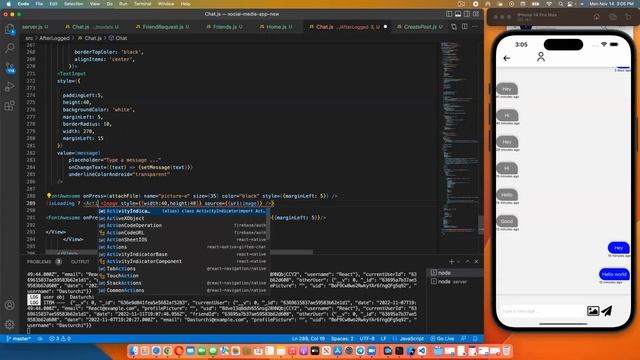Click AfterLogged in the breadcrumb
Viewport: 640px width, 360px height.
click(x=54, y=38)
